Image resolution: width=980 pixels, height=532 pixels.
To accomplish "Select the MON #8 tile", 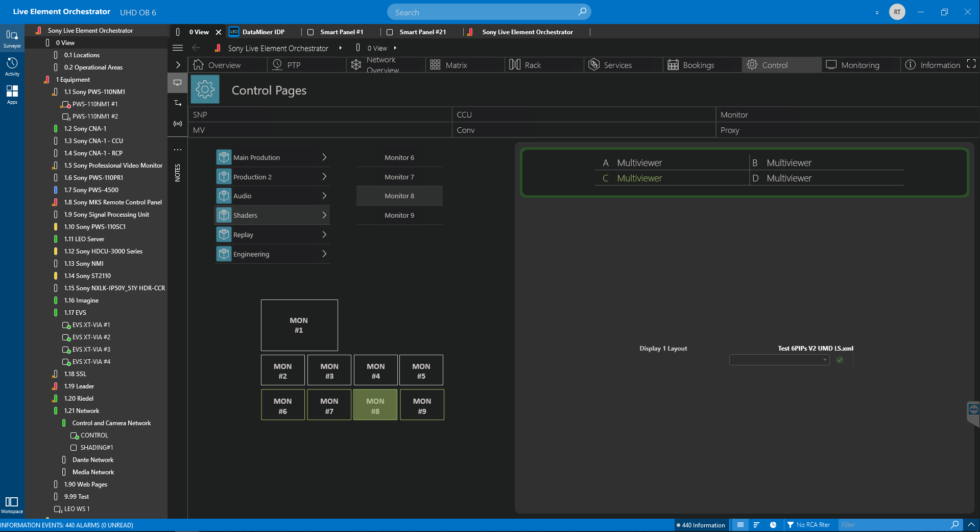I will [375, 405].
